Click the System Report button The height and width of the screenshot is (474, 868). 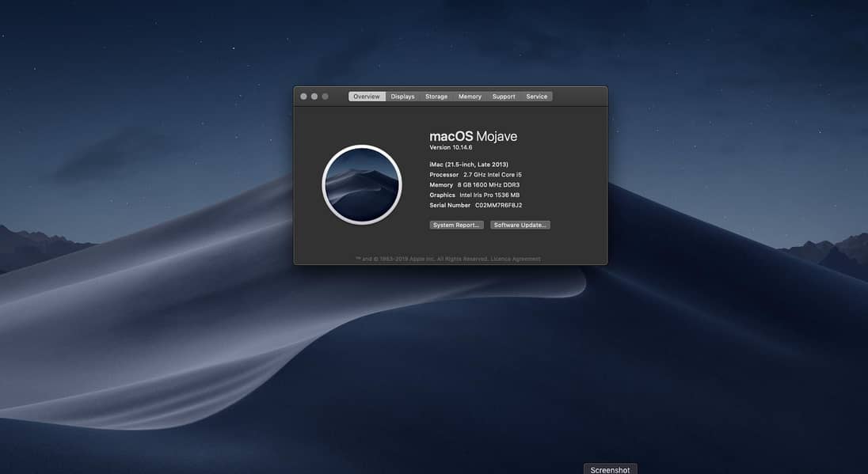(456, 225)
